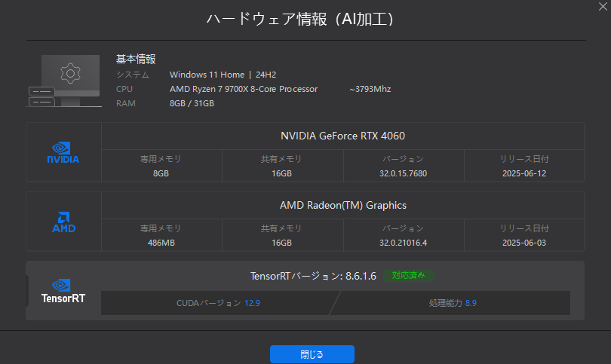
Task: Select the CUDA version value 12.9
Action: tap(252, 303)
